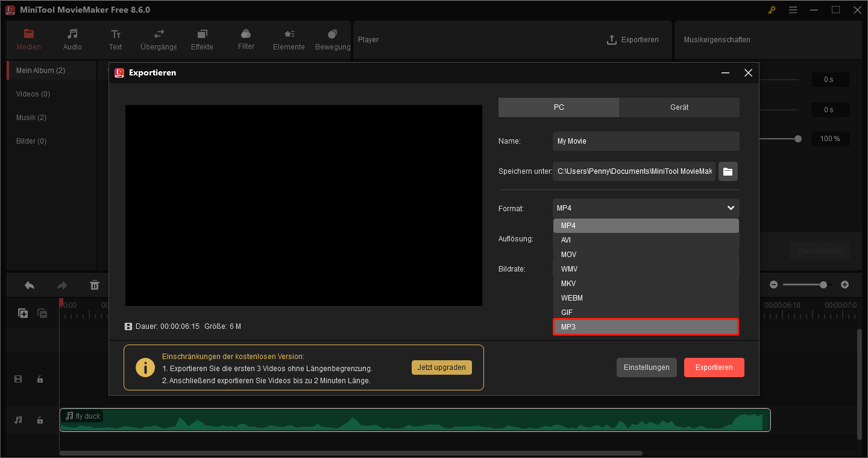Click the Zurücksetzen button in properties
868x458 pixels.
(820, 251)
